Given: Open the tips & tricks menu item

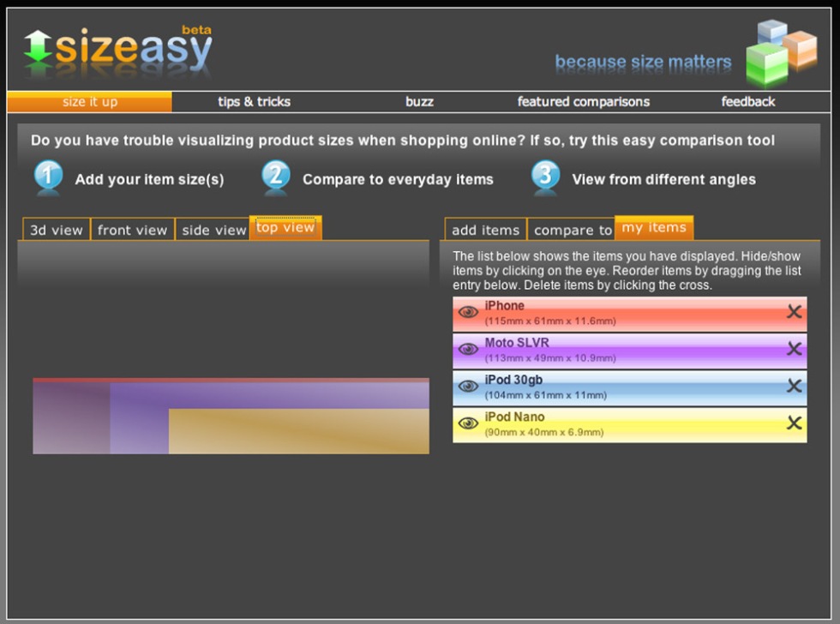Looking at the screenshot, I should click(x=254, y=102).
